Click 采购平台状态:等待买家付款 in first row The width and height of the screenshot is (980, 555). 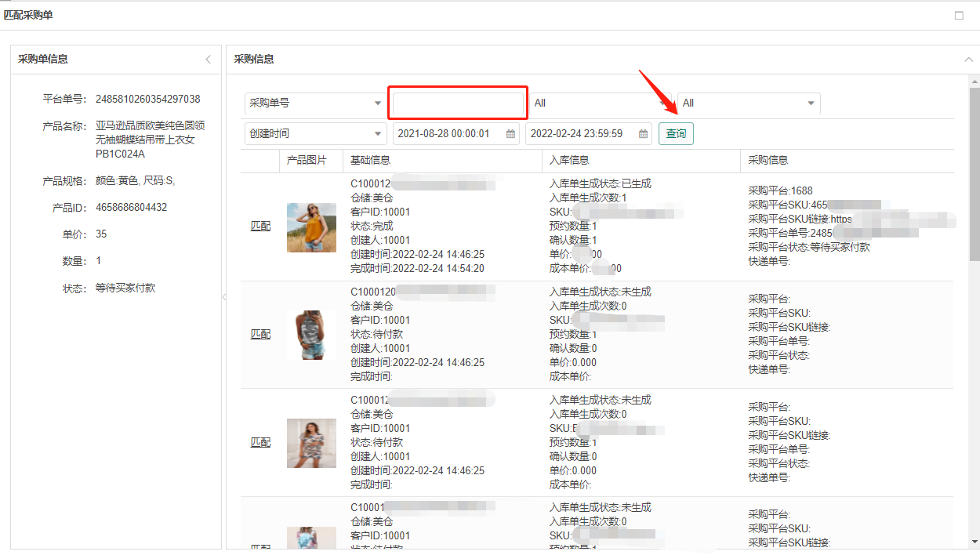pyautogui.click(x=809, y=247)
